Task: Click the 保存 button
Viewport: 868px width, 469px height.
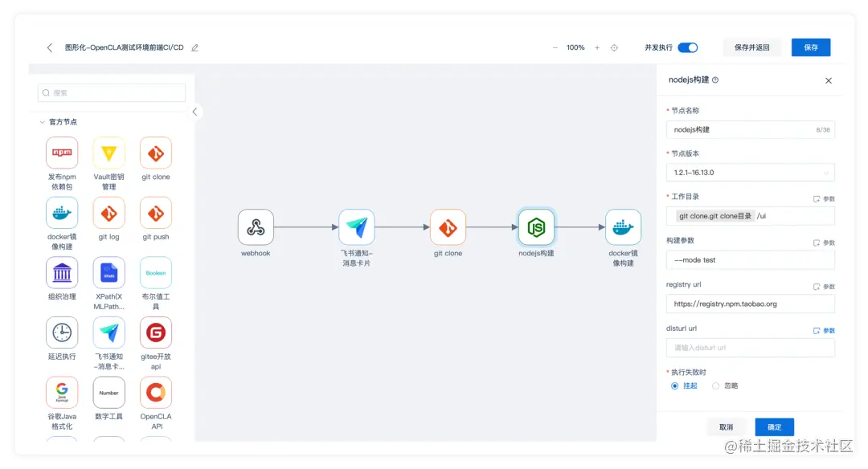Action: pos(811,47)
